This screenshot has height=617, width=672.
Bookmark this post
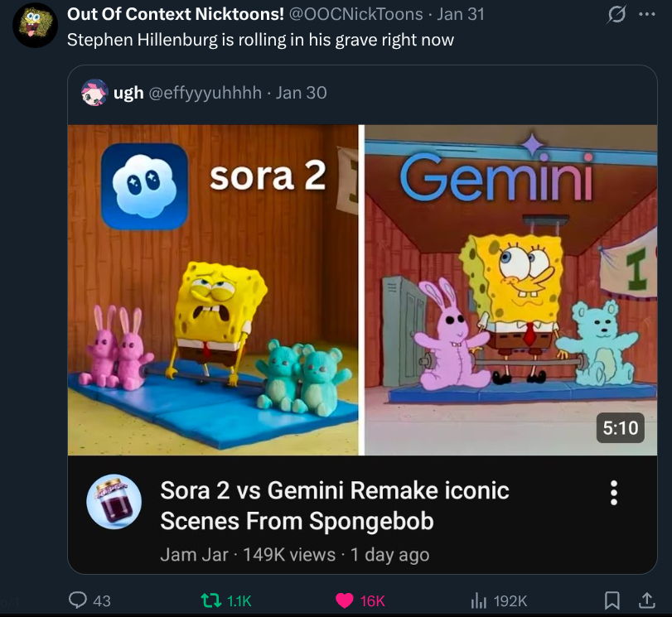pos(612,600)
